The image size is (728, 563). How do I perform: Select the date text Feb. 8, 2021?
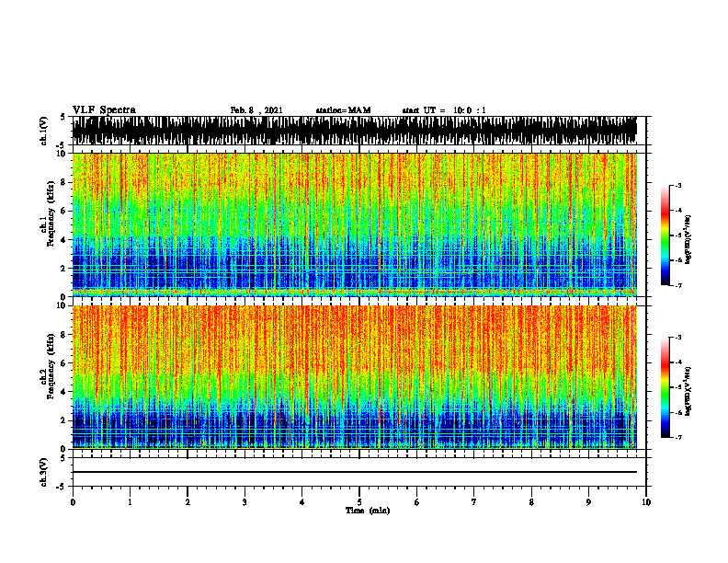[x=256, y=110]
